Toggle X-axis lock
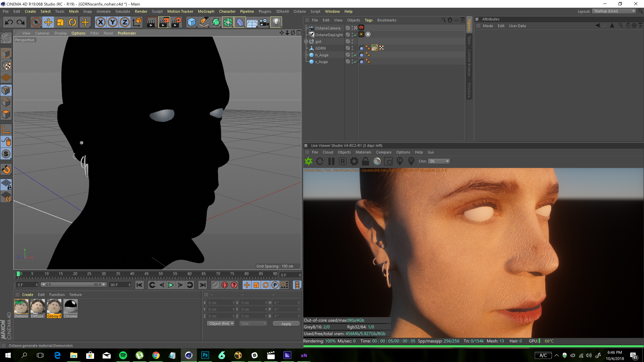 (x=100, y=22)
